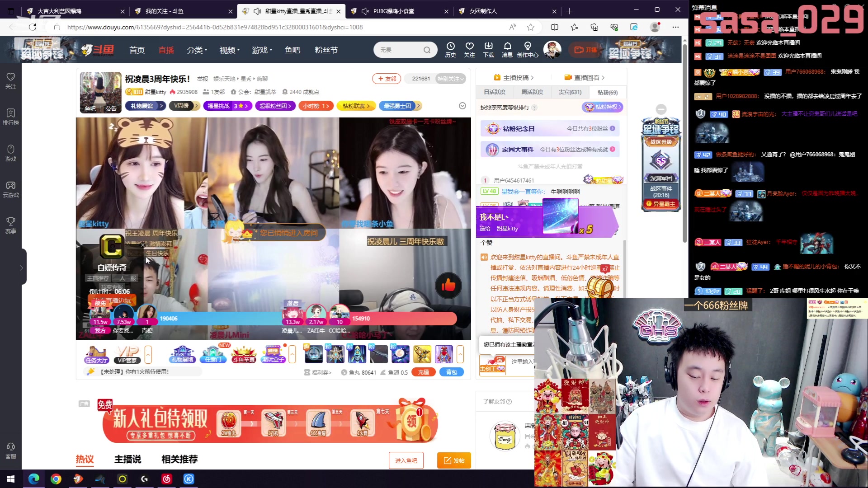Click the 下载 download icon in header
This screenshot has height=488, width=868.
(x=488, y=50)
